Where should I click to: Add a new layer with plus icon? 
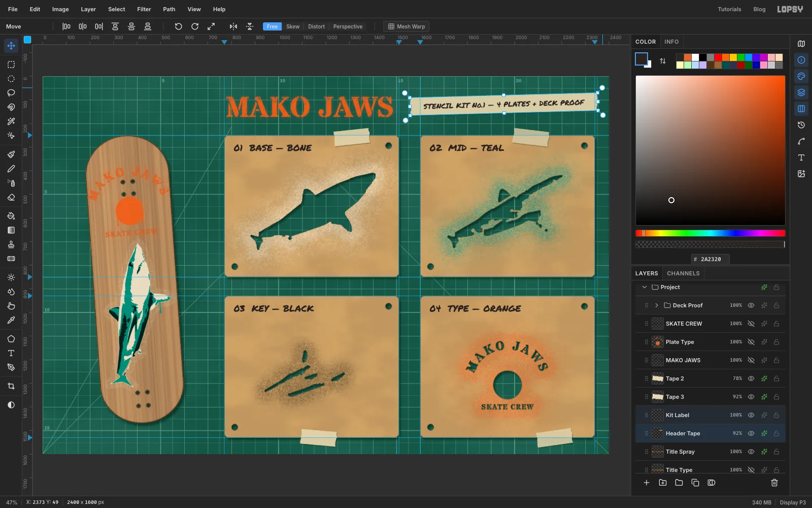647,483
